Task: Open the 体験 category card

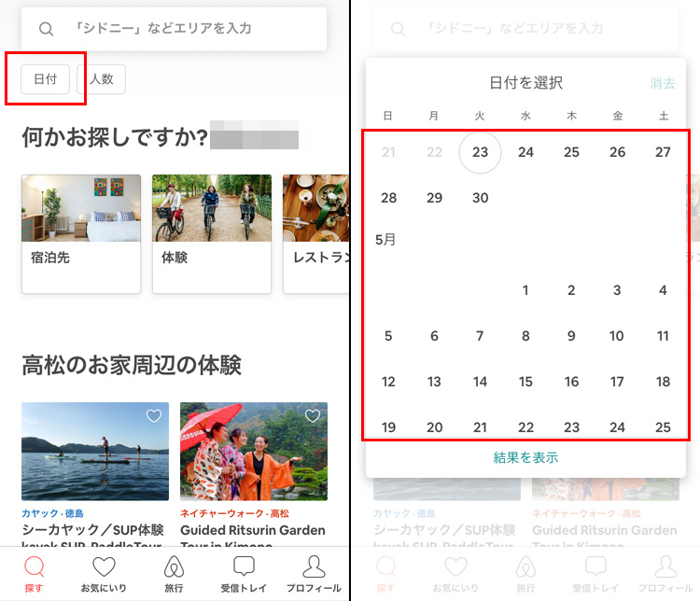Action: 212,234
